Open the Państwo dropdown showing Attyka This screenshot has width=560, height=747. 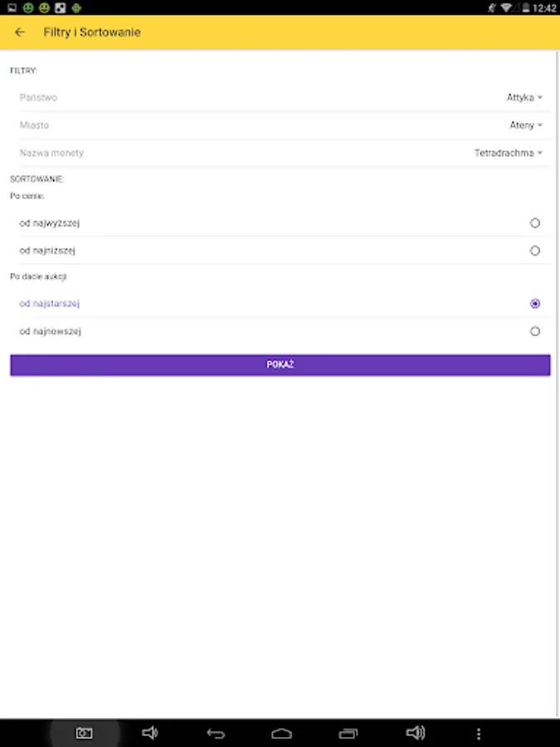click(524, 98)
